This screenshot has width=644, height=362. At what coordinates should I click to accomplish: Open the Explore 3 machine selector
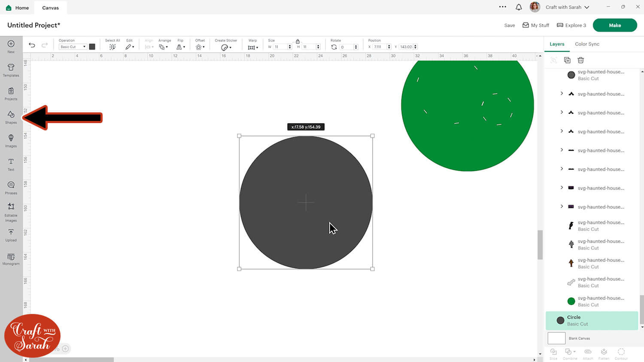571,25
